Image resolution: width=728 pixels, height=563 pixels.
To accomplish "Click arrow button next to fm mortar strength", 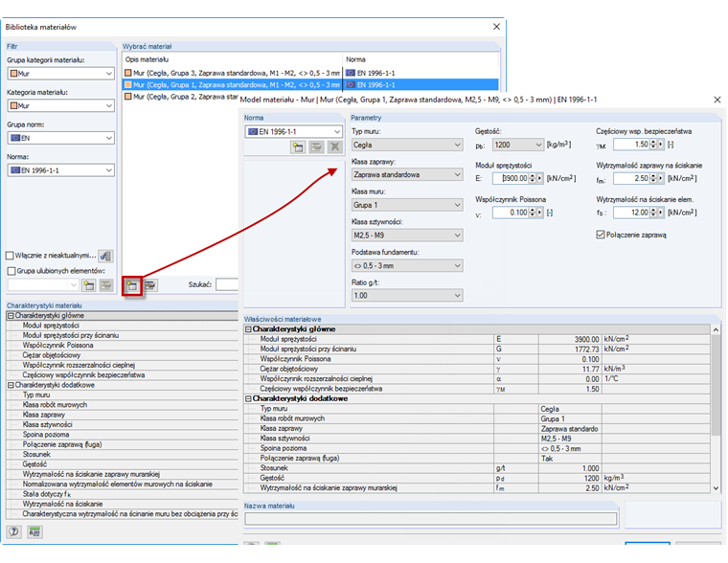I will 661,178.
